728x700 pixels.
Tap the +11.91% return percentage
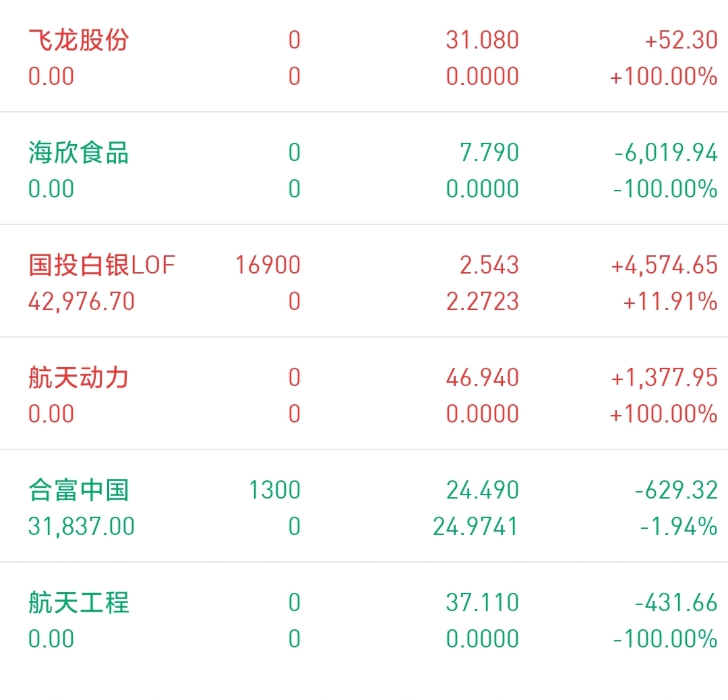click(670, 302)
